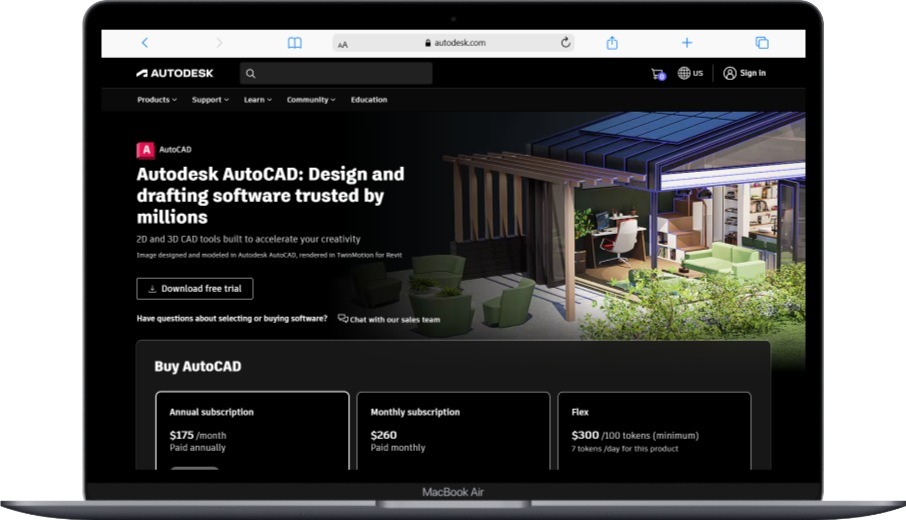Click the $300 /100 tokens price

point(635,435)
